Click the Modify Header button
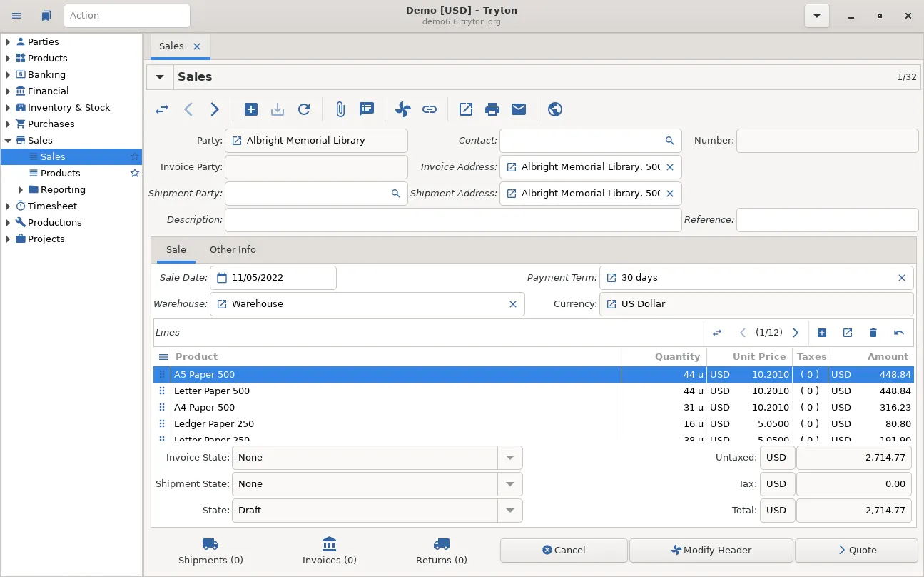 click(711, 550)
